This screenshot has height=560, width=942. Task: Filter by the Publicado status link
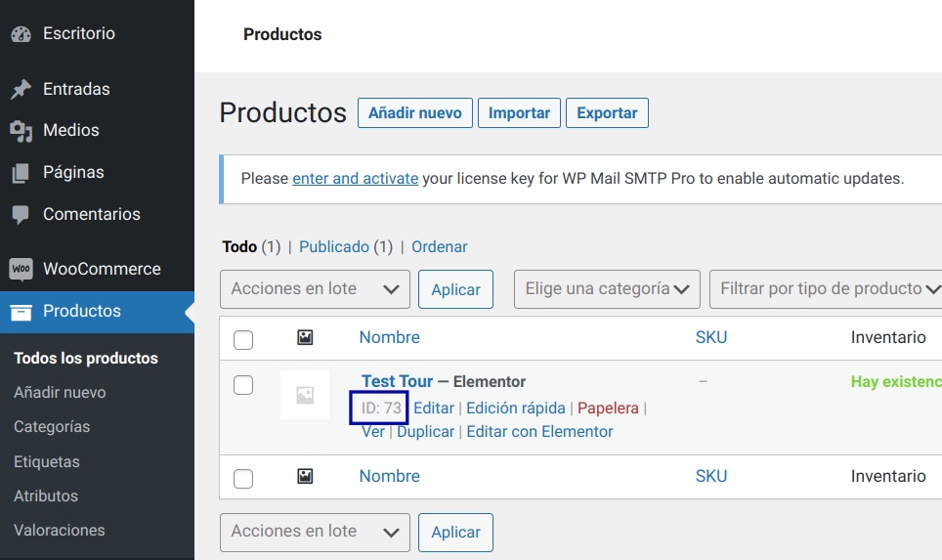(x=334, y=247)
